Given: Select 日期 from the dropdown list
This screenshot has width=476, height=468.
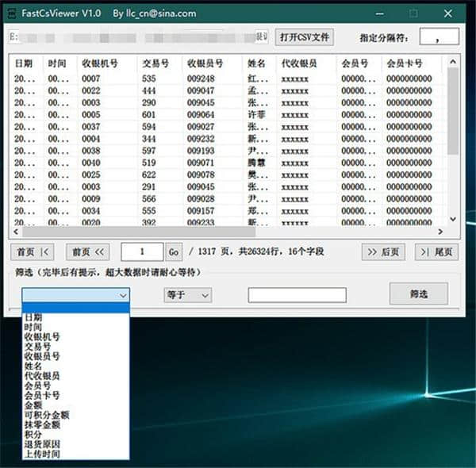Looking at the screenshot, I should click(x=33, y=317).
